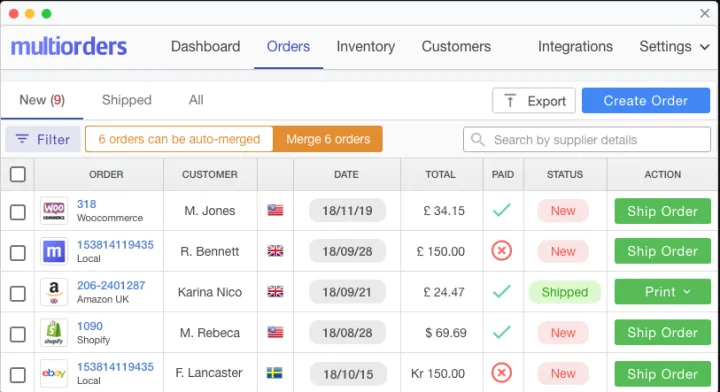Viewport: 720px width, 392px height.
Task: Tick the select-all checkbox in the table header
Action: (18, 174)
